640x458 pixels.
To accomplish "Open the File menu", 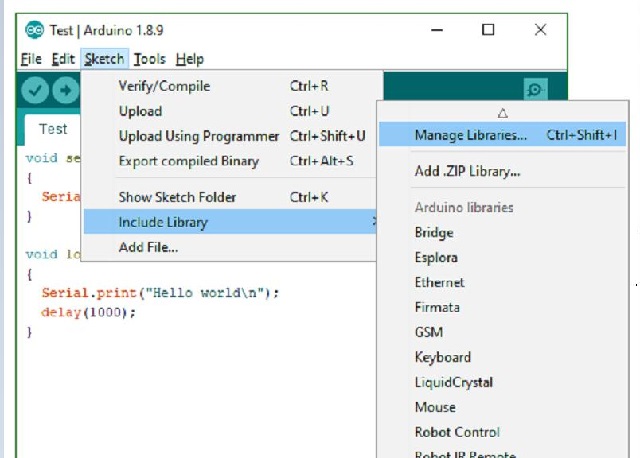I will pos(31,59).
